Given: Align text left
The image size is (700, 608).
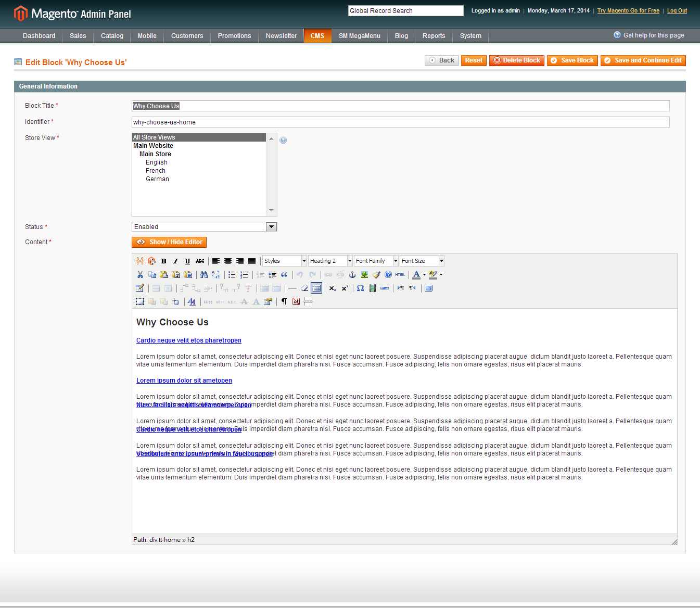Looking at the screenshot, I should 215,261.
